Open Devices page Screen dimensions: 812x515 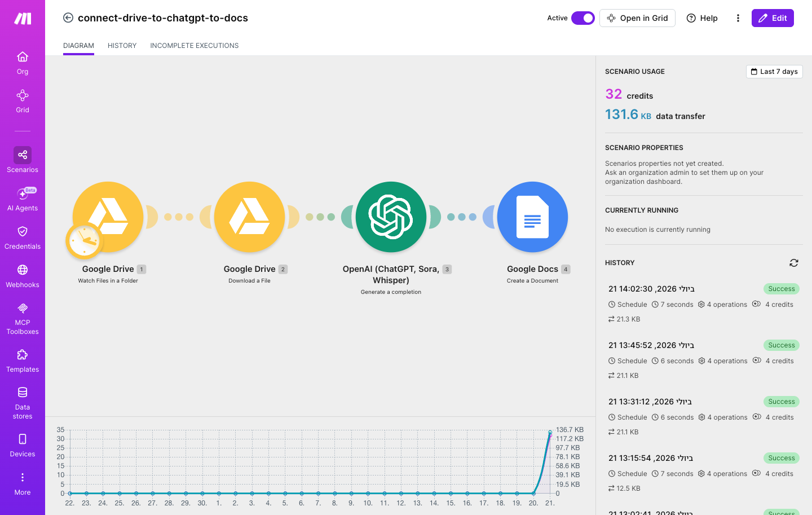(23, 445)
